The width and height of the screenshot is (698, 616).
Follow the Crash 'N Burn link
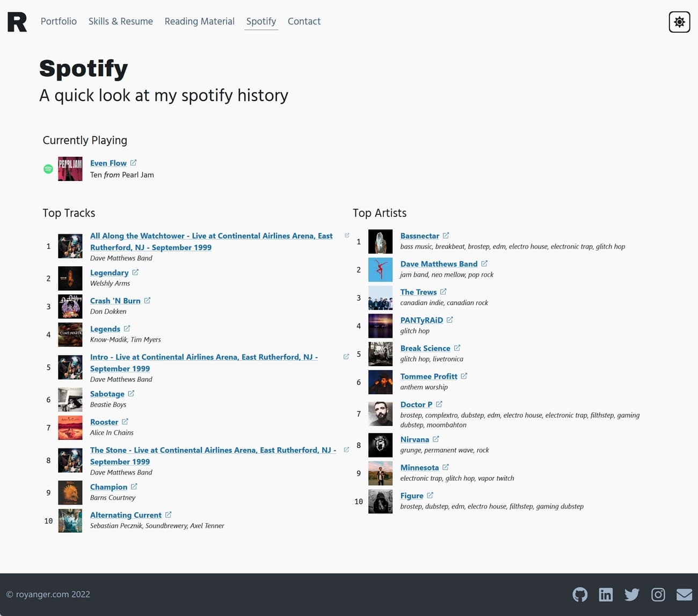[115, 301]
